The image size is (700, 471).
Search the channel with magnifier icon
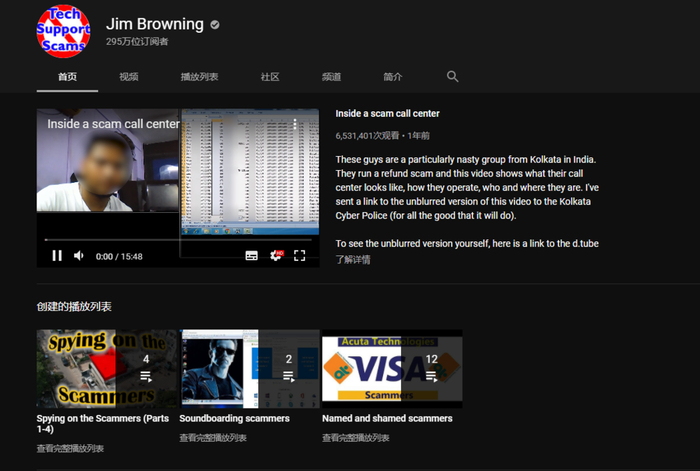(x=452, y=77)
